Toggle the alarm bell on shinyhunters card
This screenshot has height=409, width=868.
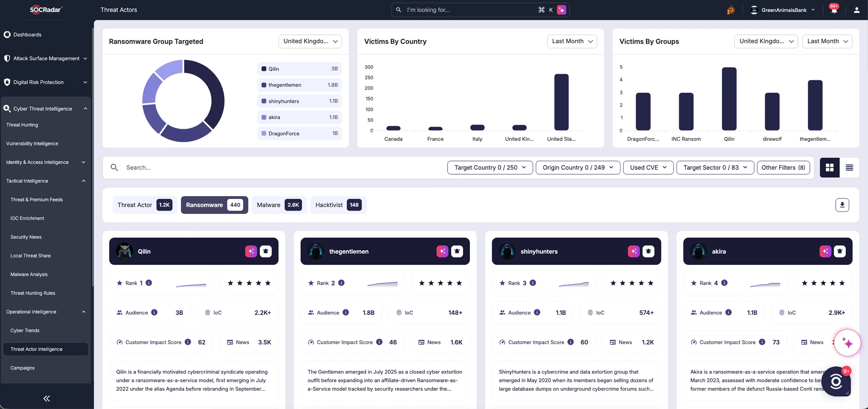648,251
